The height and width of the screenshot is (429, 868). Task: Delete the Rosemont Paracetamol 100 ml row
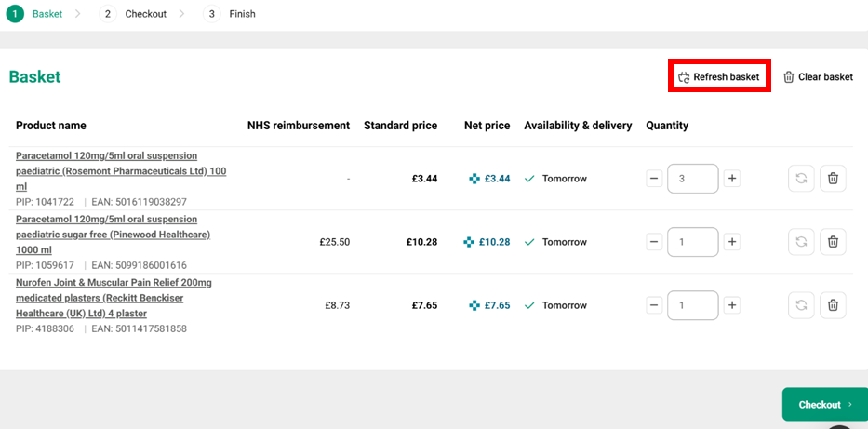pos(833,179)
